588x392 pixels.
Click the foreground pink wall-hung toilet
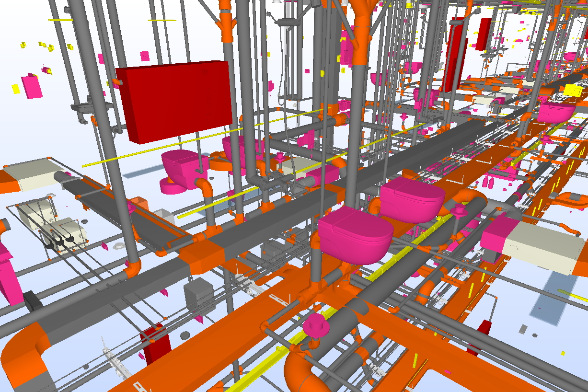click(354, 236)
